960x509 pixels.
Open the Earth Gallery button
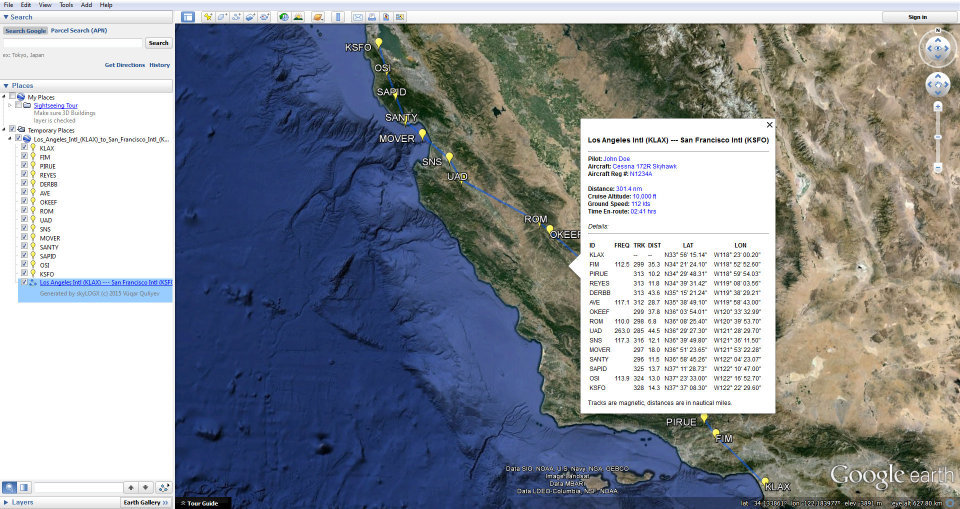click(x=146, y=502)
